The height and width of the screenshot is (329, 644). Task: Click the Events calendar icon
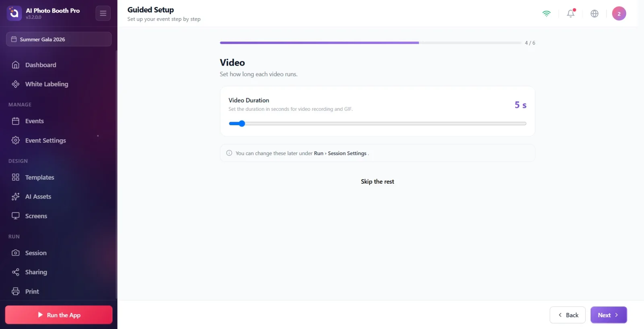16,121
